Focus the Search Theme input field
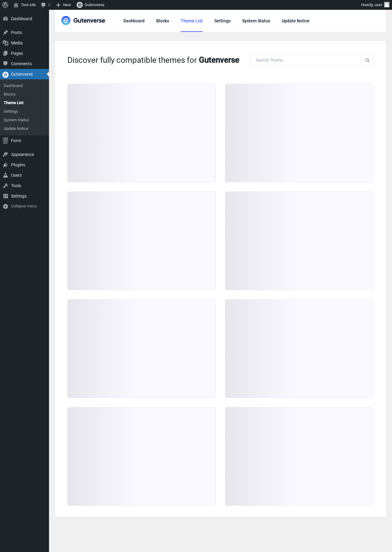 pyautogui.click(x=312, y=60)
